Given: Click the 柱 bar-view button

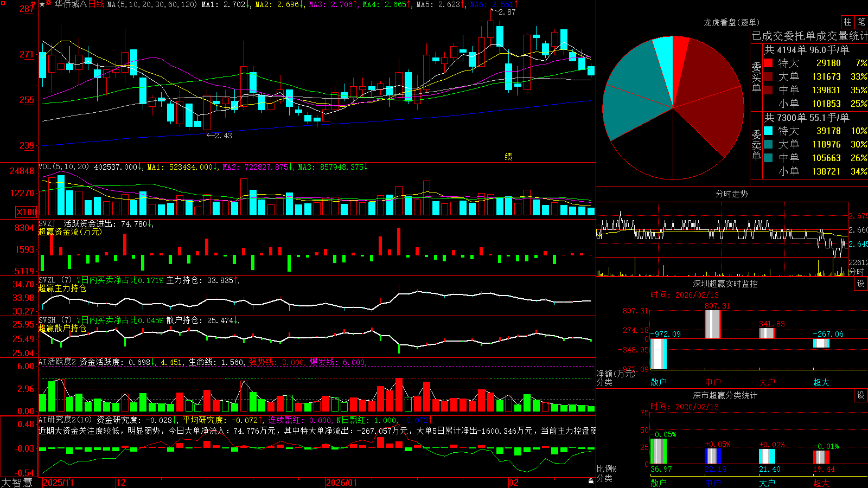Looking at the screenshot, I should coord(847,22).
